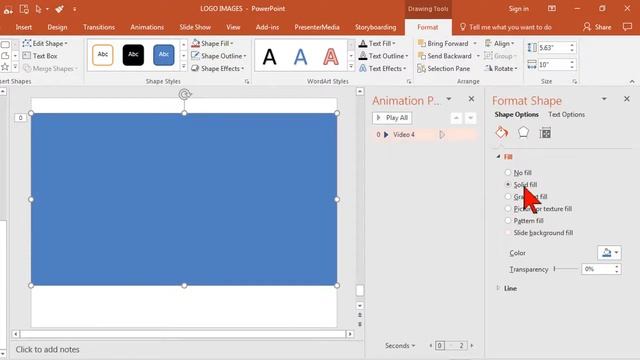Insert a Text Box

[x=40, y=56]
